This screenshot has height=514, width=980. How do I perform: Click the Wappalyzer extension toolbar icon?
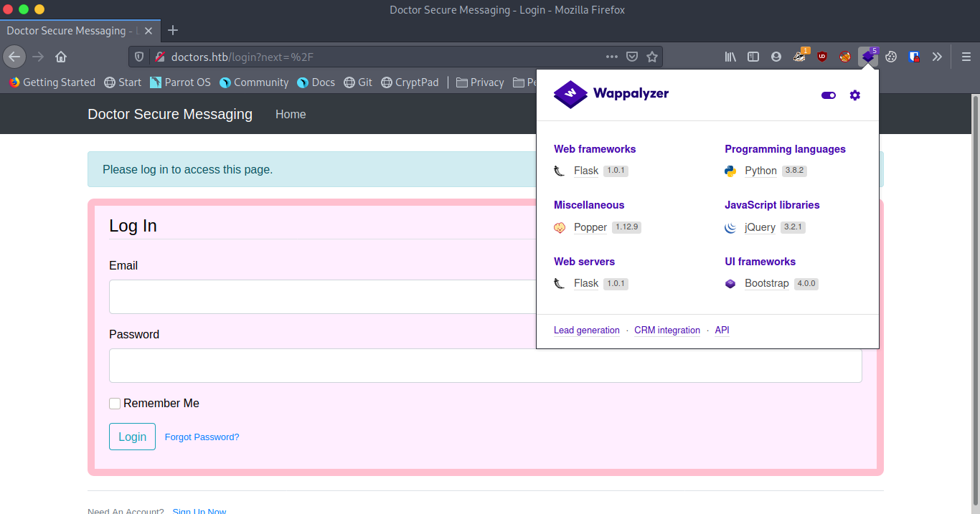(x=868, y=57)
